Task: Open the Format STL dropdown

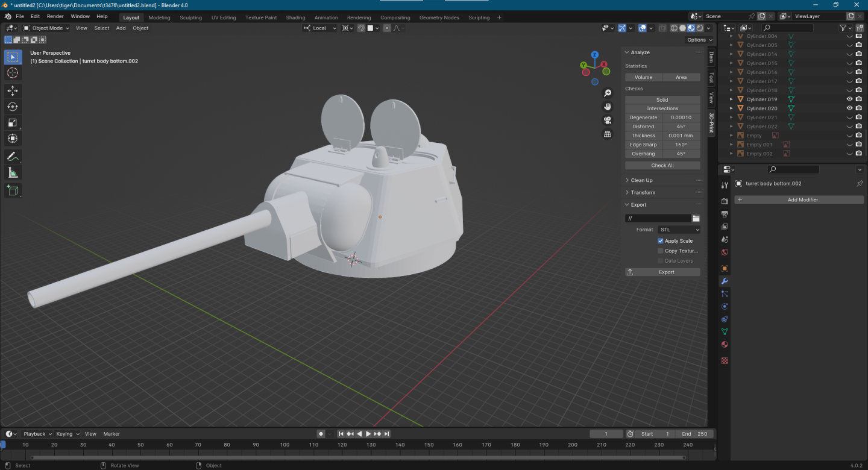Action: (679, 230)
